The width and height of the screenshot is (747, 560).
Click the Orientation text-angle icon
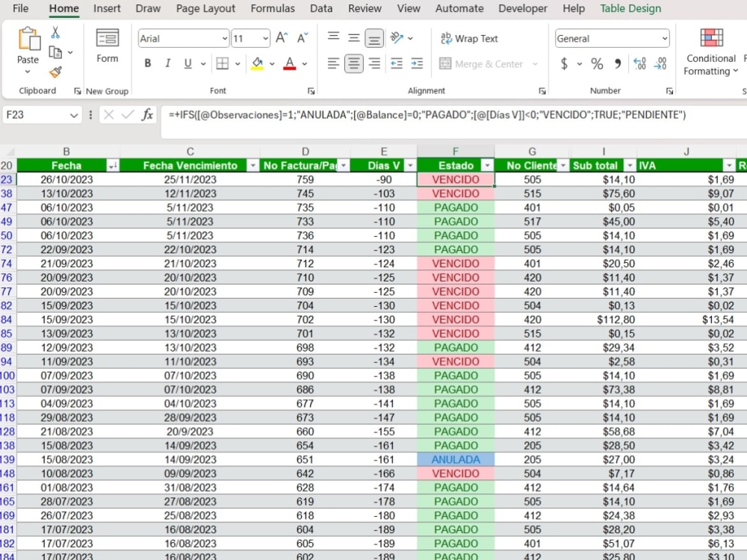pyautogui.click(x=397, y=37)
